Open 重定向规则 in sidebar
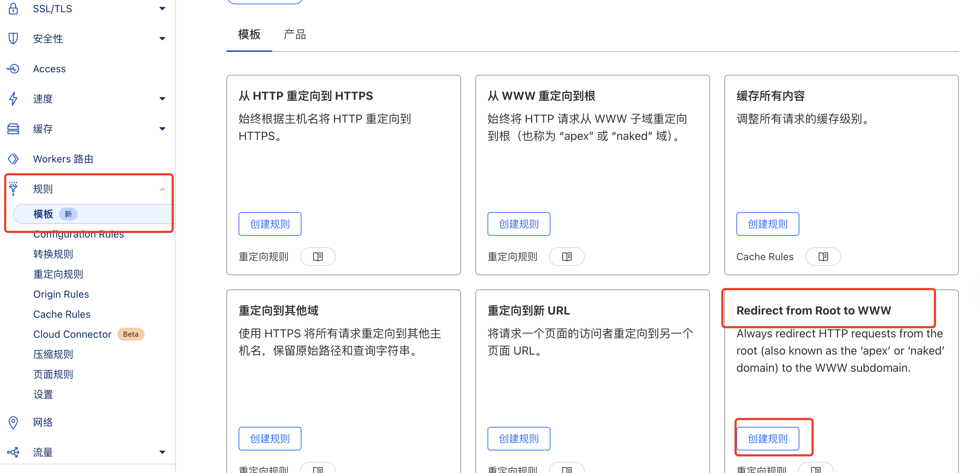980x473 pixels. (x=58, y=274)
